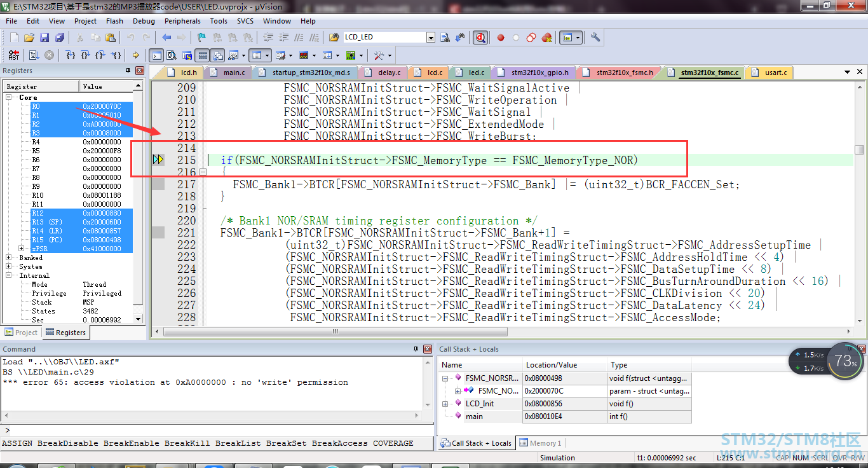Screen dimensions: 868x468
Task: Toggle a bookmark with the flag icon
Action: pyautogui.click(x=201, y=38)
